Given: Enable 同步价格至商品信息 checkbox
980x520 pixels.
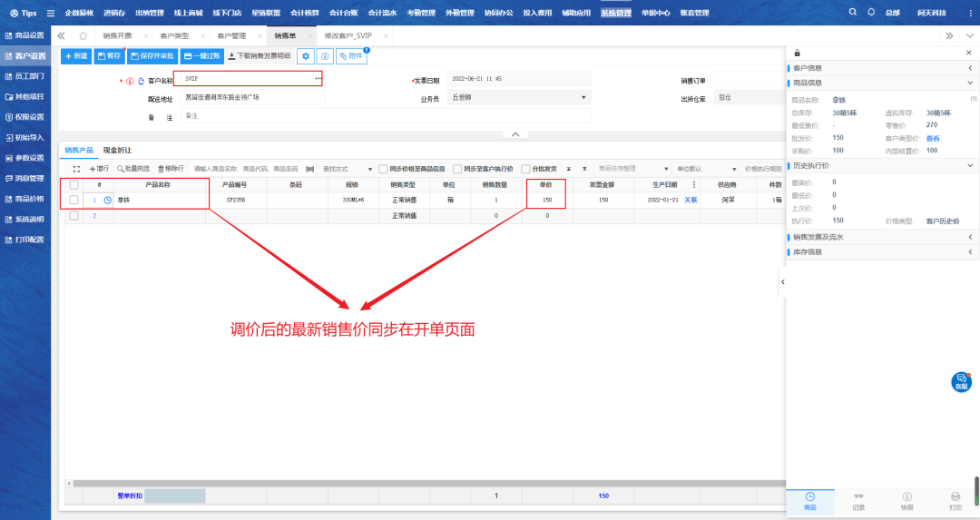Looking at the screenshot, I should [384, 169].
